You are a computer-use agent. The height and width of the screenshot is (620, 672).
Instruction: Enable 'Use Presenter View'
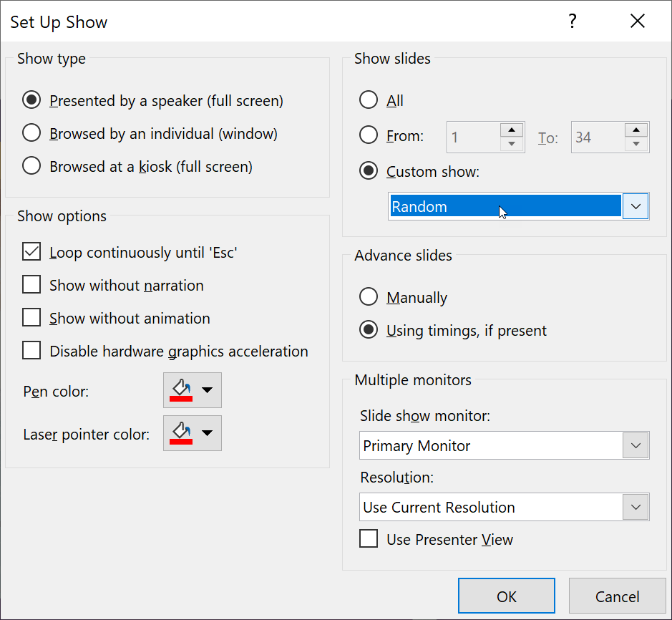(369, 539)
